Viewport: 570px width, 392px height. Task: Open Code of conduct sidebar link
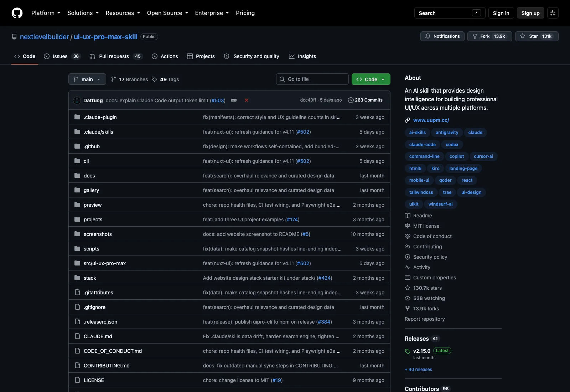tap(428, 236)
